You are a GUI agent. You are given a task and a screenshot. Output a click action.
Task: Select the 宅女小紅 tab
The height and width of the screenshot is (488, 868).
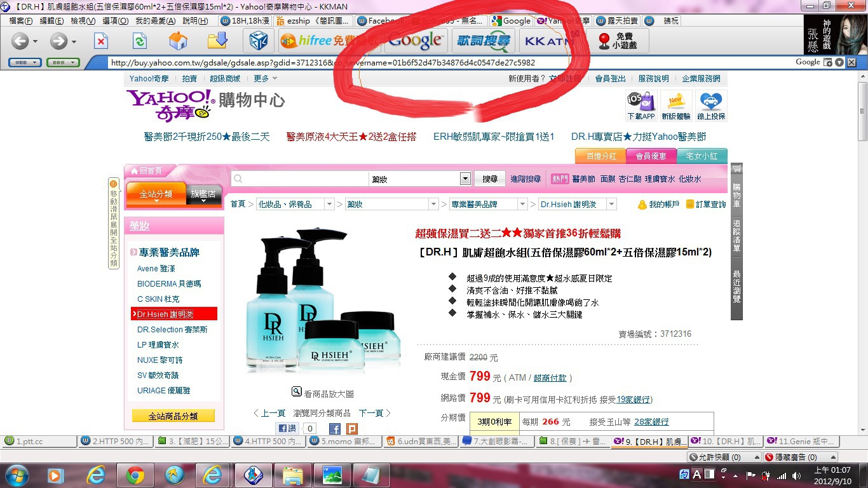point(702,156)
